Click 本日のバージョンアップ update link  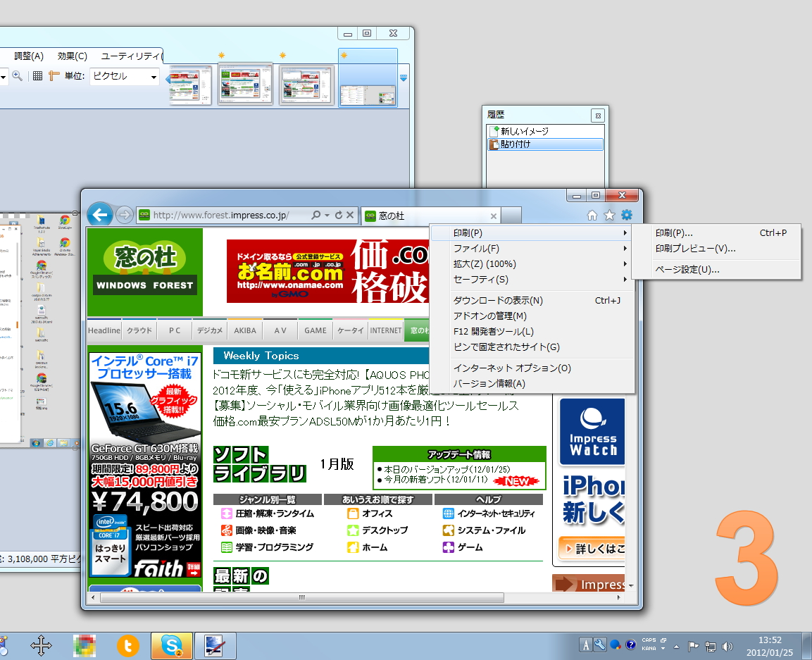tap(447, 470)
